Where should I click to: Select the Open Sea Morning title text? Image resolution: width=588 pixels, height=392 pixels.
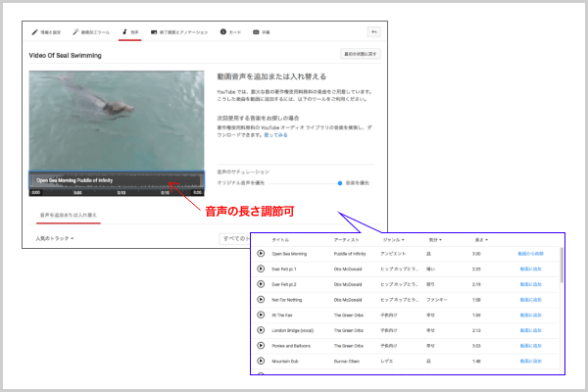pos(289,254)
